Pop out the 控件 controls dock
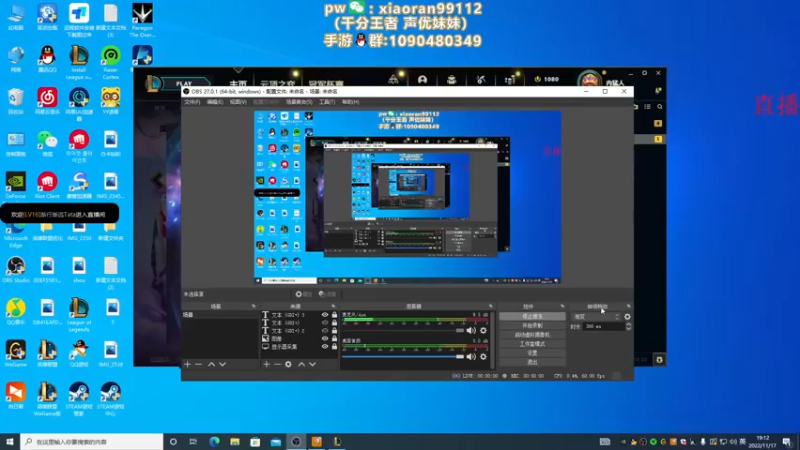 (562, 307)
